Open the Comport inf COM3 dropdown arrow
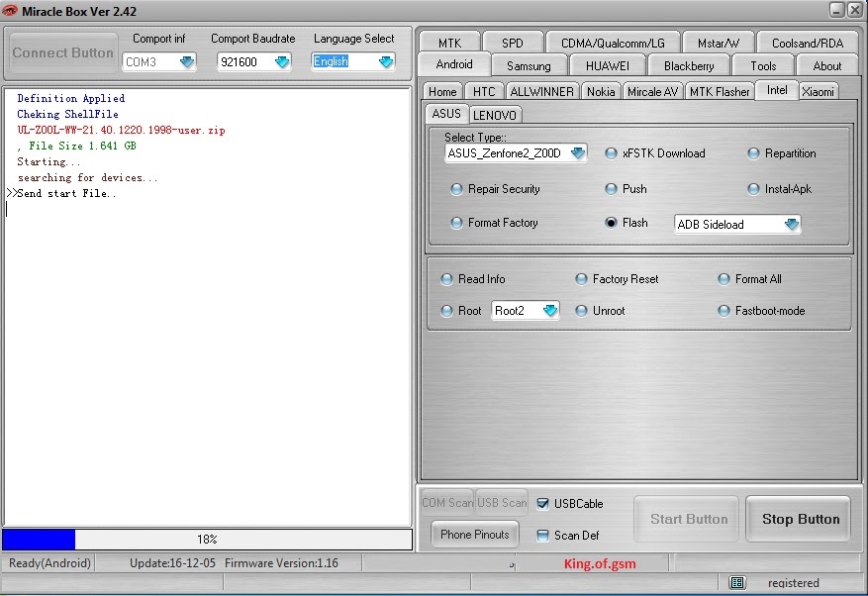This screenshot has width=868, height=596. [x=187, y=61]
